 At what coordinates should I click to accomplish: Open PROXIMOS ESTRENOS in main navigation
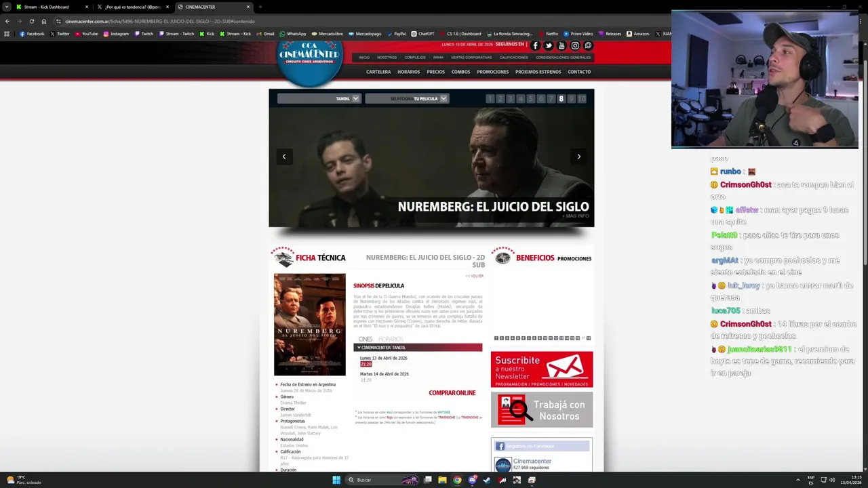538,72
